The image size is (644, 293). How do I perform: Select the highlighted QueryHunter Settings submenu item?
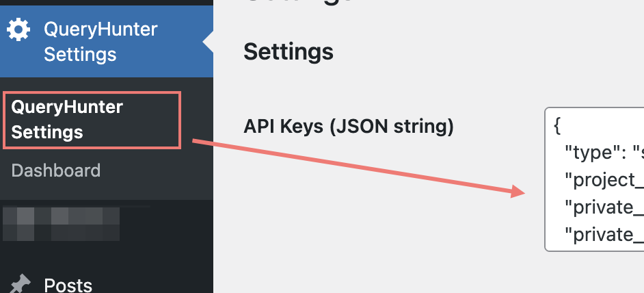pyautogui.click(x=67, y=120)
